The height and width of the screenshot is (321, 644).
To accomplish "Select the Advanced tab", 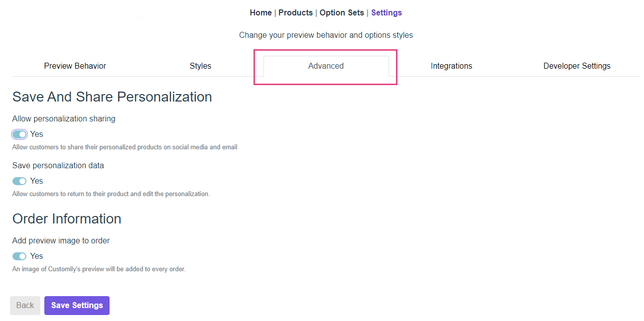I will (326, 66).
